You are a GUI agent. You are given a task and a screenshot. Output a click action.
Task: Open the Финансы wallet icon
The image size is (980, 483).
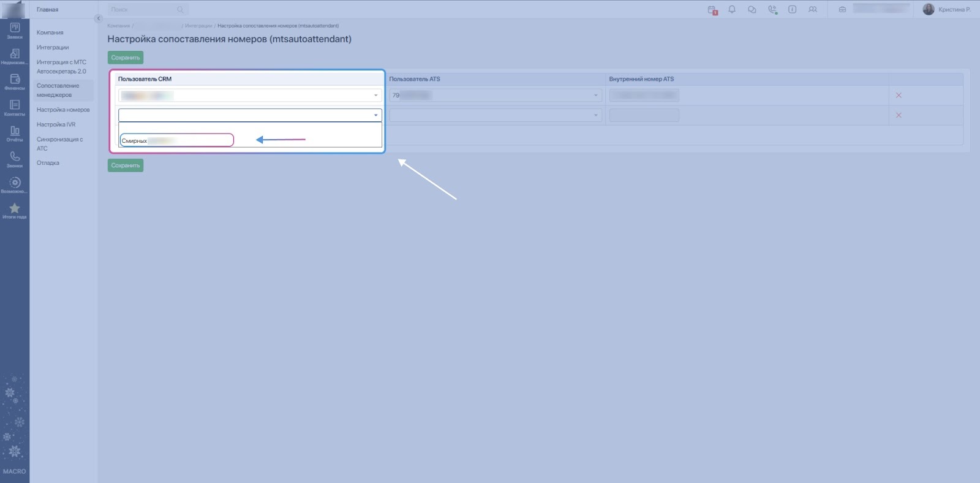(x=15, y=81)
